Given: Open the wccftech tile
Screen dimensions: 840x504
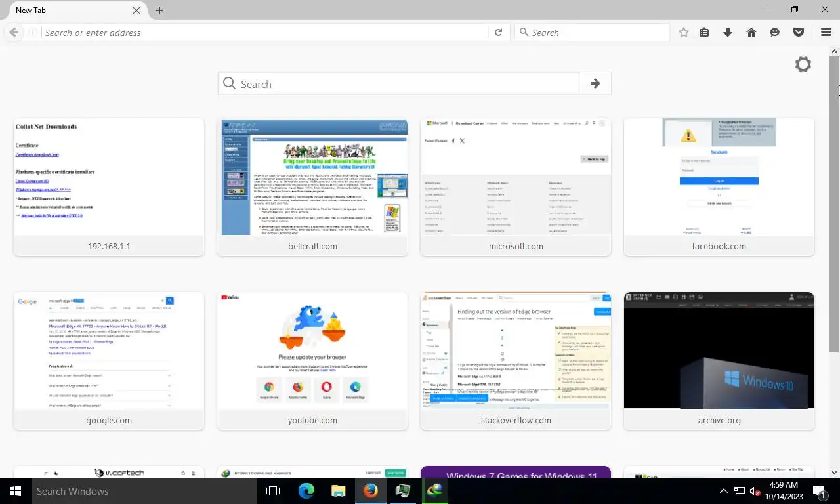Looking at the screenshot, I should click(x=109, y=472).
